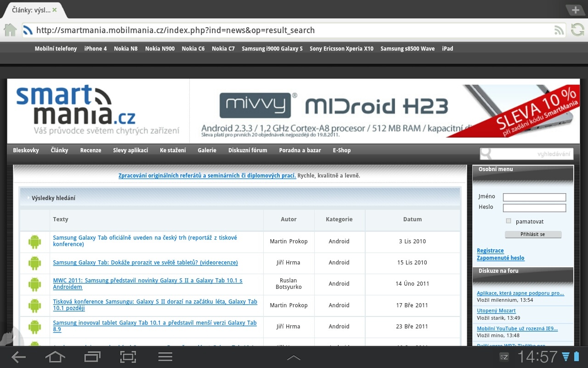Tap the browser home icon
Image resolution: width=588 pixels, height=368 pixels.
[x=10, y=30]
